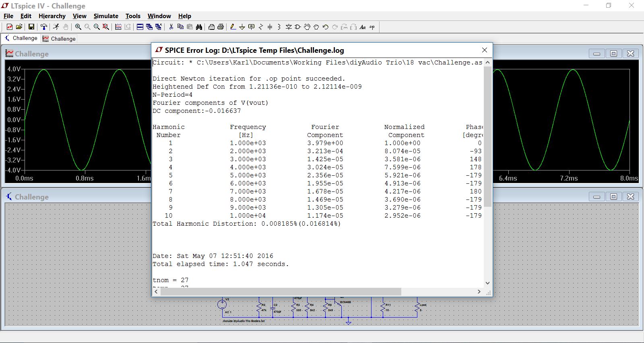This screenshot has width=644, height=343.
Task: Click the Cut scissors icon
Action: tap(171, 27)
